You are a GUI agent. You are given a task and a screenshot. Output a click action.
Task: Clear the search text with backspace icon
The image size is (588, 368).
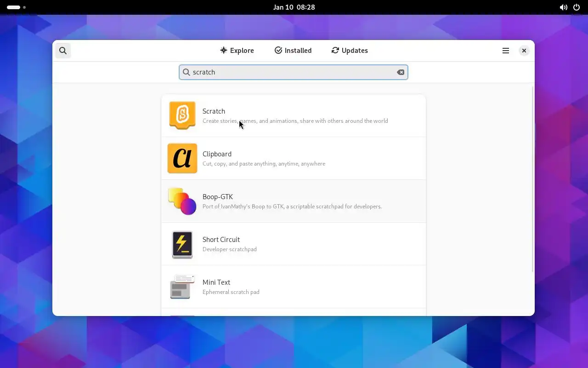pyautogui.click(x=401, y=72)
